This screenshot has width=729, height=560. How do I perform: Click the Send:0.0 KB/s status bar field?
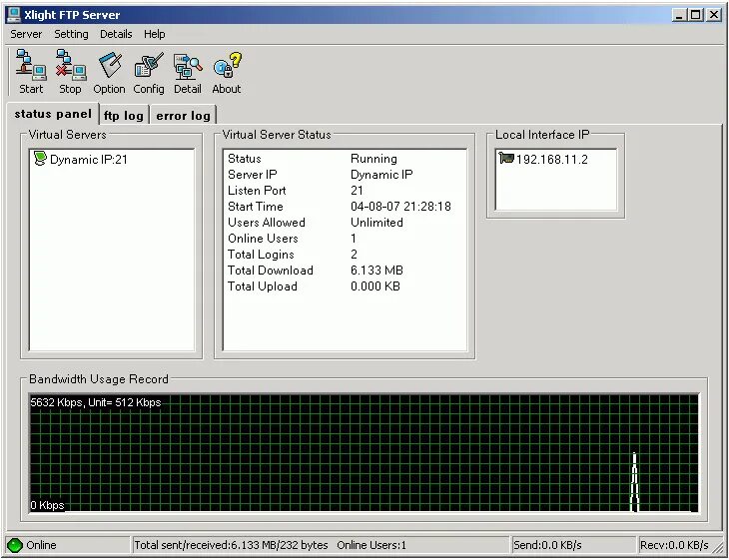(x=573, y=545)
